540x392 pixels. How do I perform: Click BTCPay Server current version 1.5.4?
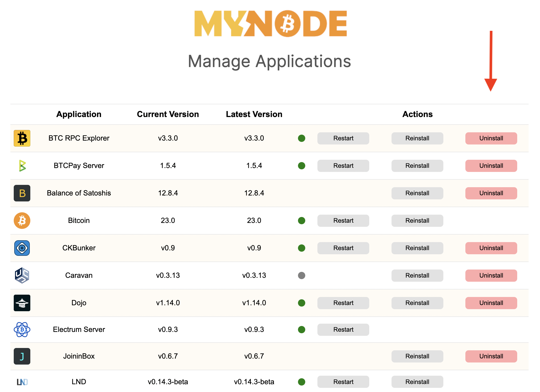[x=168, y=166]
